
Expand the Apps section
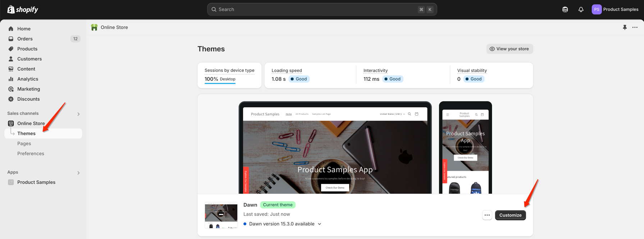[x=78, y=173]
